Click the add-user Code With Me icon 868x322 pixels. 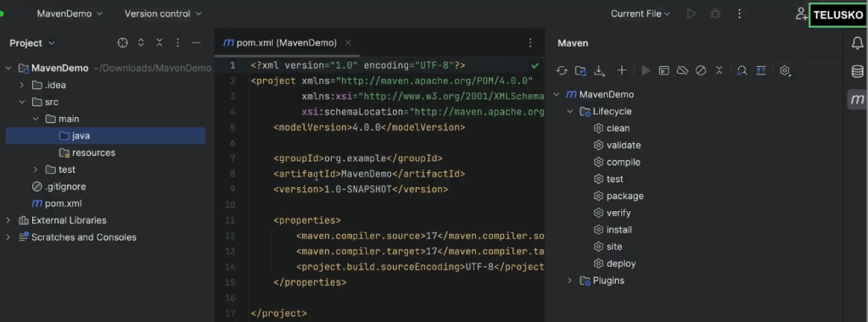[801, 14]
